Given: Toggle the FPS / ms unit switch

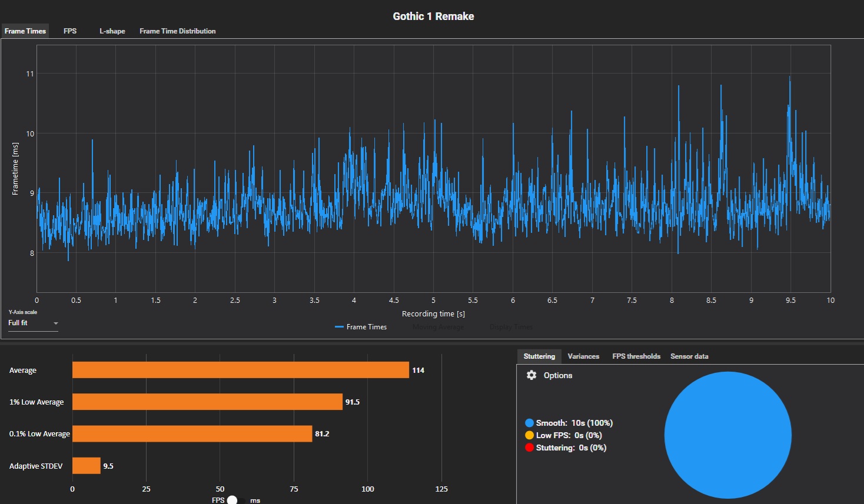Looking at the screenshot, I should tap(235, 500).
